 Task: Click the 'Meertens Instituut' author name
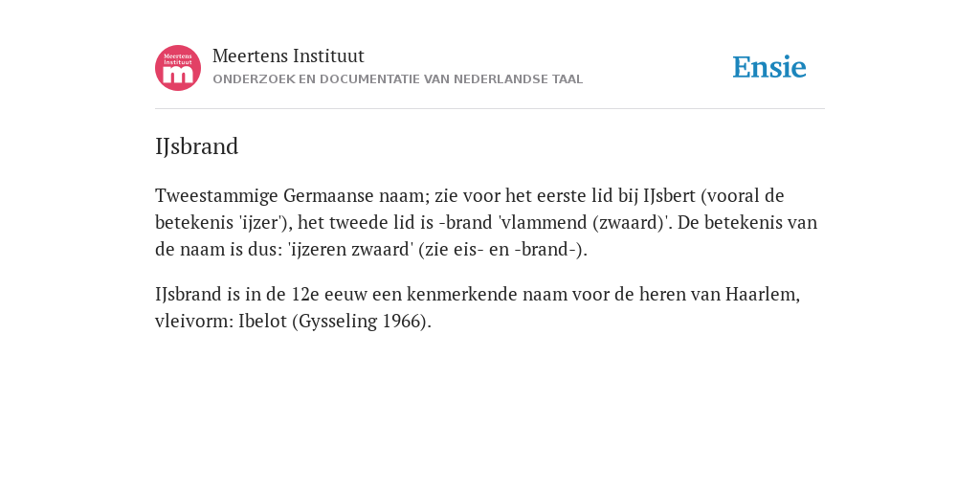(288, 56)
